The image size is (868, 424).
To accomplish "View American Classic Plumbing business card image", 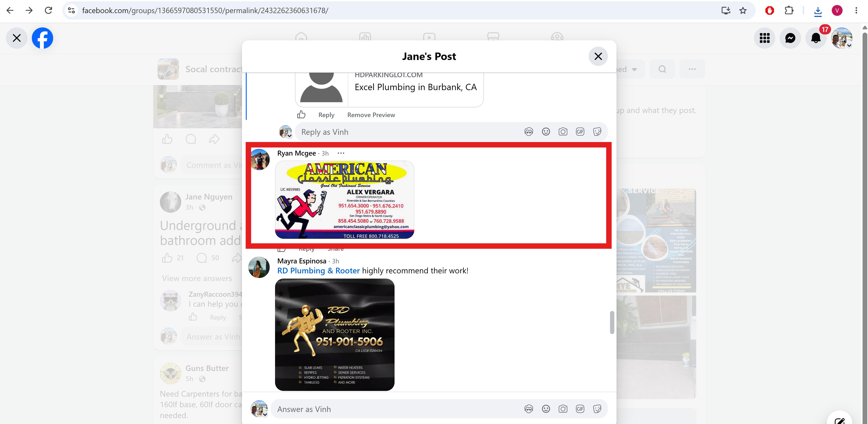I will tap(344, 200).
